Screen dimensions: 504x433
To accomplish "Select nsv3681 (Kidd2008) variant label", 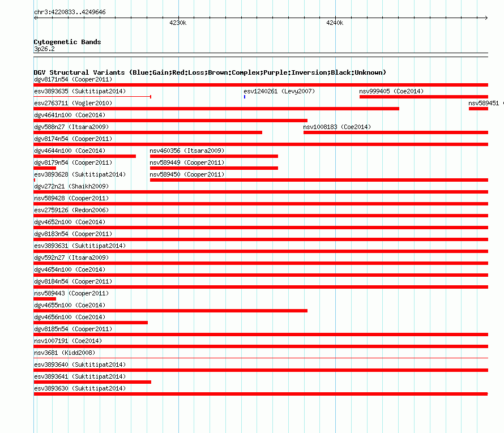I will tap(65, 353).
